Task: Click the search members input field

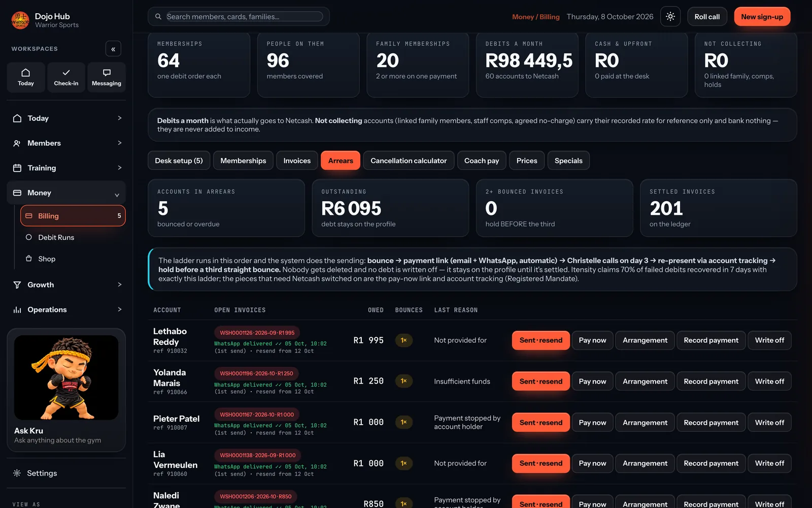Action: click(x=245, y=17)
